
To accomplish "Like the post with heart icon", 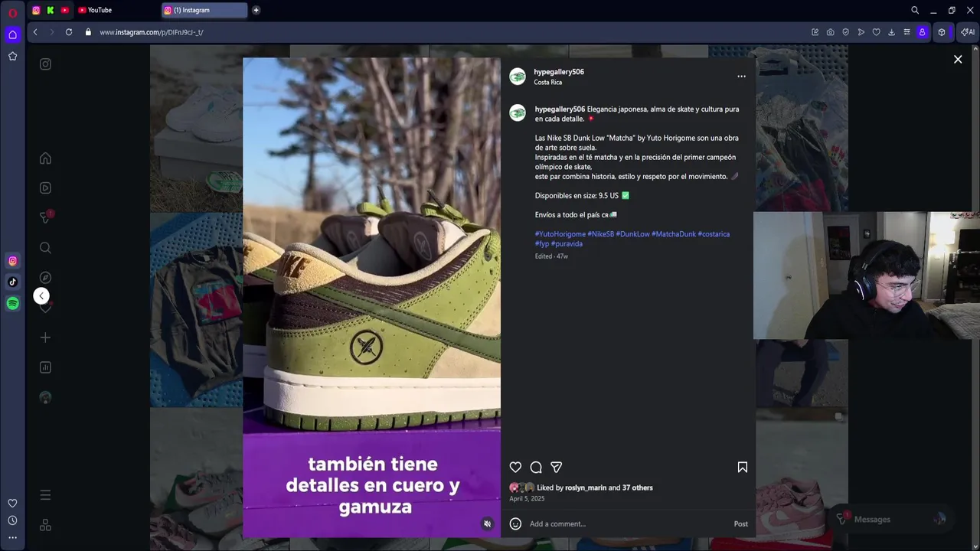I will pyautogui.click(x=515, y=468).
